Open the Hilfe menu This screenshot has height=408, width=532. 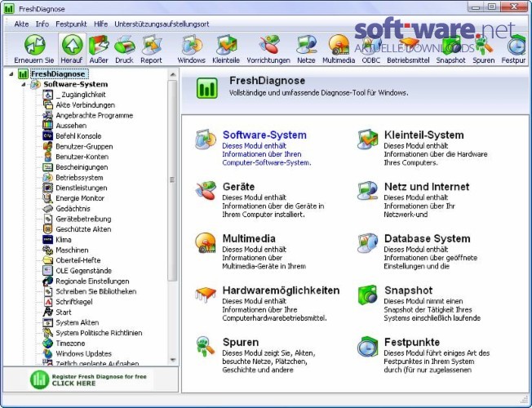[100, 24]
